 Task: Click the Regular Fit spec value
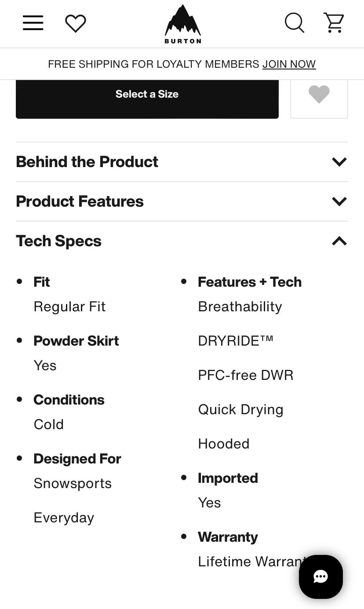[x=69, y=306]
